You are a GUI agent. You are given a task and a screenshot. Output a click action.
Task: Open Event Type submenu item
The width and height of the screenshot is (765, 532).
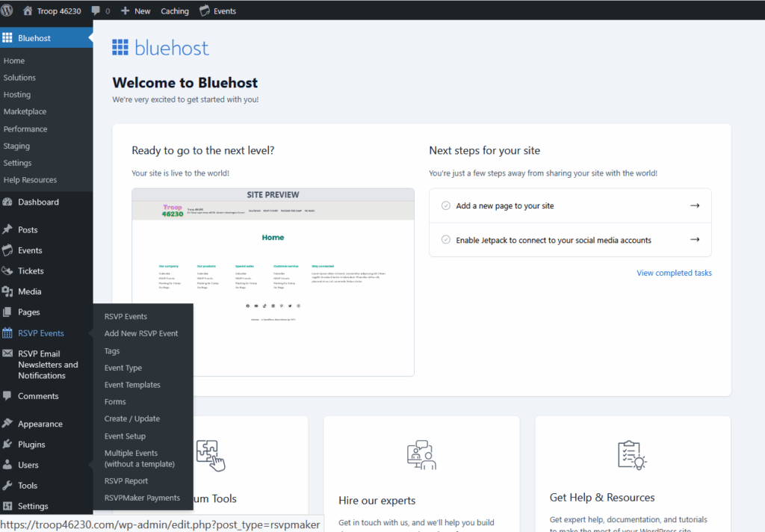(123, 368)
